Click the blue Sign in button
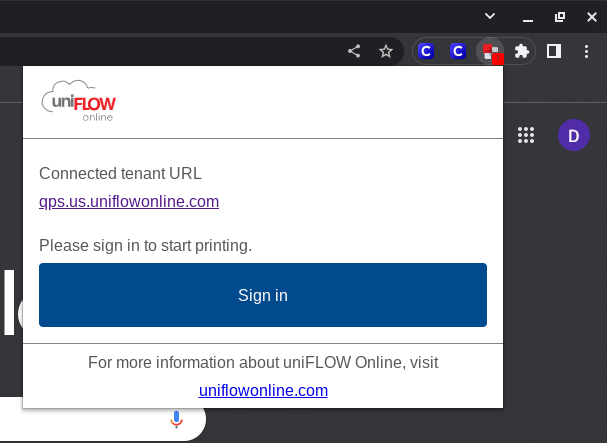This screenshot has height=443, width=607. point(263,295)
